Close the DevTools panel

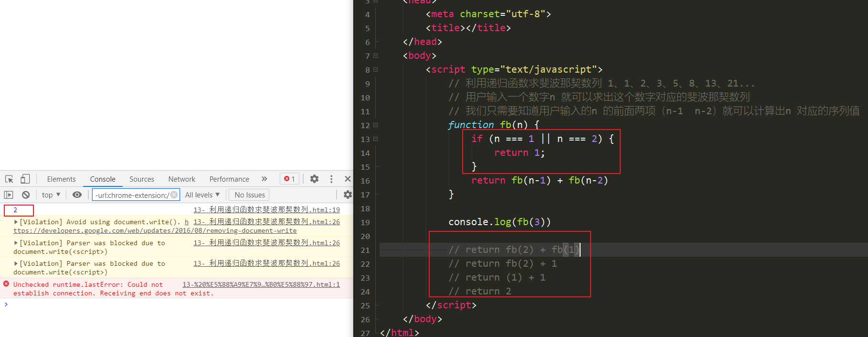coord(348,179)
